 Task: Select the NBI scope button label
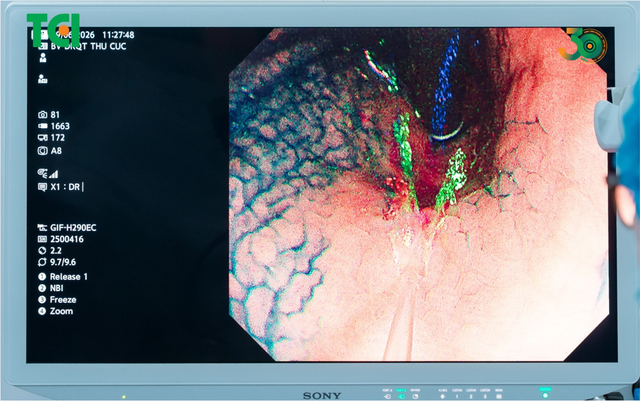pyautogui.click(x=56, y=288)
